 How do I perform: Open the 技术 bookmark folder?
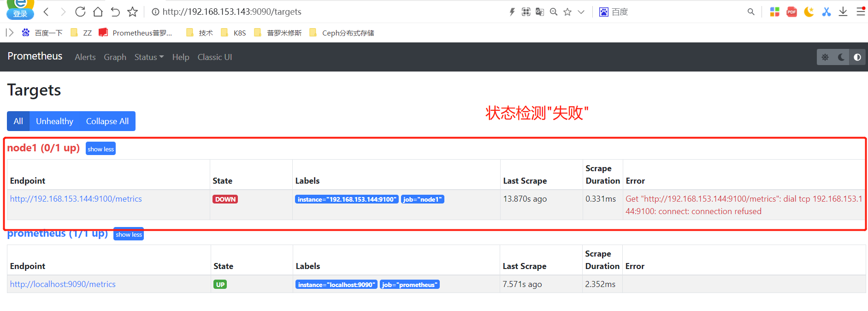(200, 33)
